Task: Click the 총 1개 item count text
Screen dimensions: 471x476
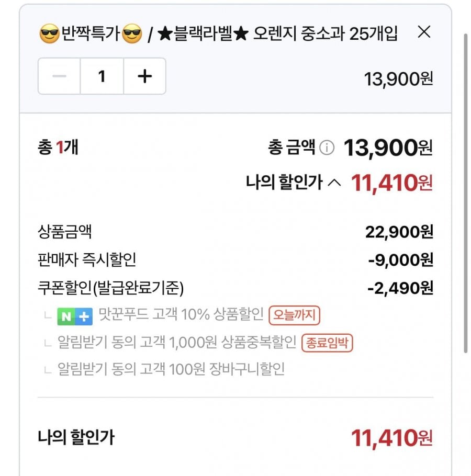Action: pyautogui.click(x=58, y=148)
